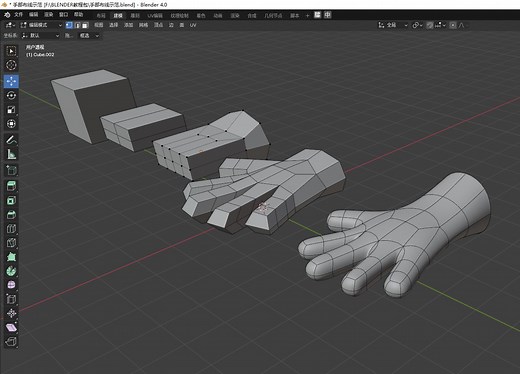Open the proportional falloff dropdown
Screen dimensions: 520x374
point(463,25)
